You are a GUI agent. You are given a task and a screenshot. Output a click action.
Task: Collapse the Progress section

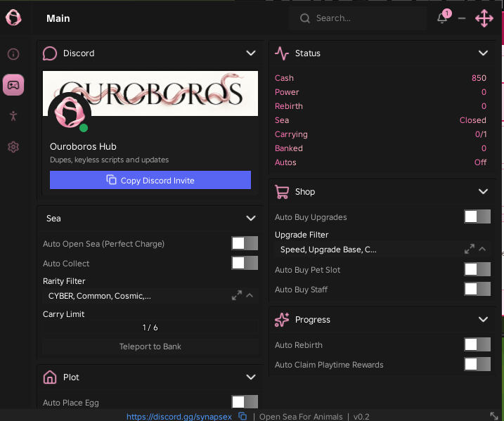pos(484,320)
